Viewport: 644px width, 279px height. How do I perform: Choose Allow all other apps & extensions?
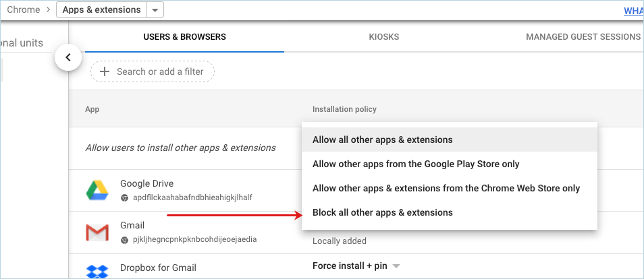tap(450, 139)
